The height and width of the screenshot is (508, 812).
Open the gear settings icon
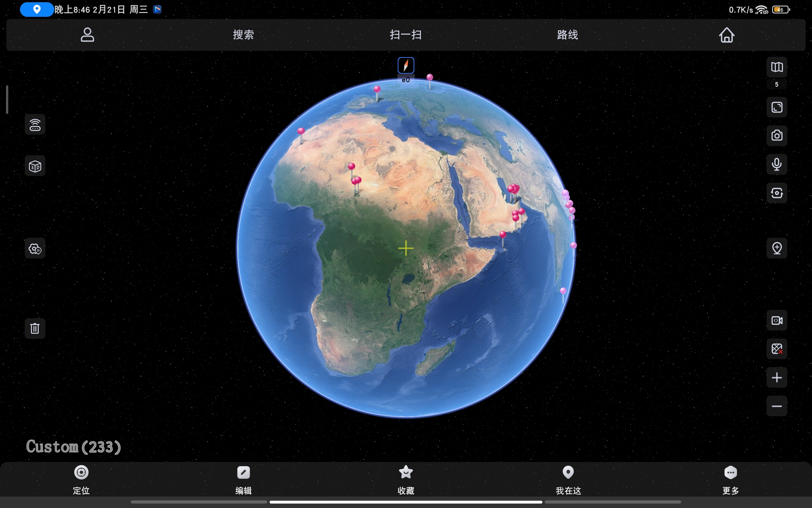[35, 249]
